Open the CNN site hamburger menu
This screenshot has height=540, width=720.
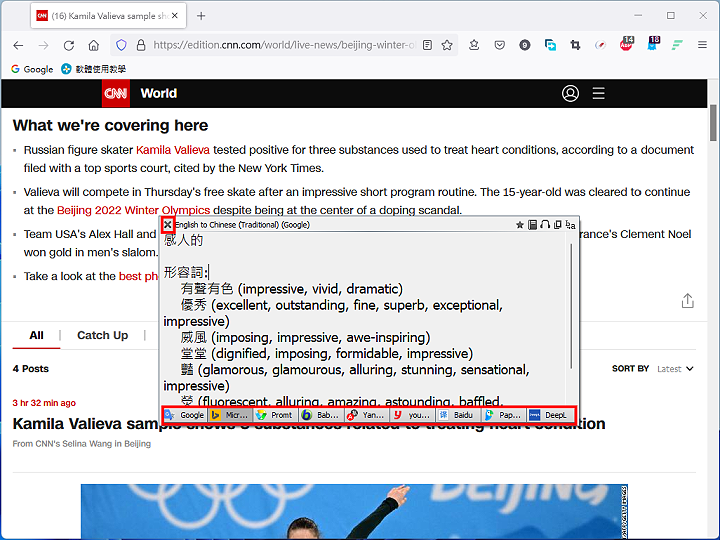click(x=598, y=93)
